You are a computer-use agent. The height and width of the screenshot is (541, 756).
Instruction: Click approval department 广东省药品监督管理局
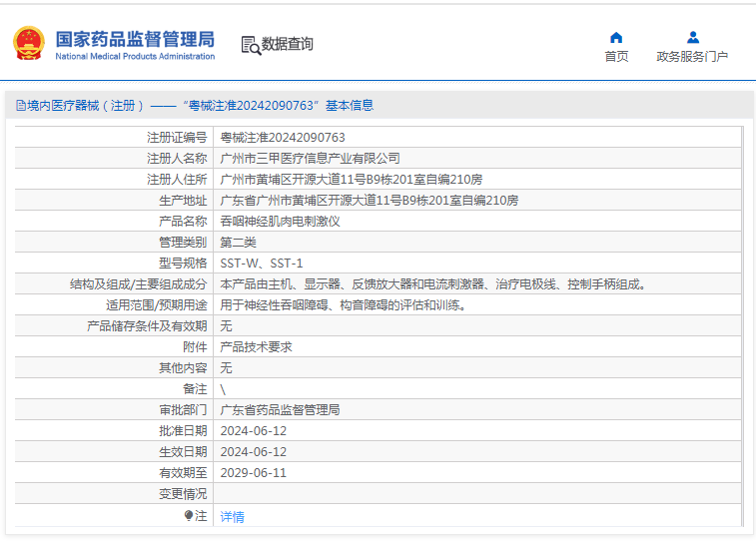coord(280,410)
